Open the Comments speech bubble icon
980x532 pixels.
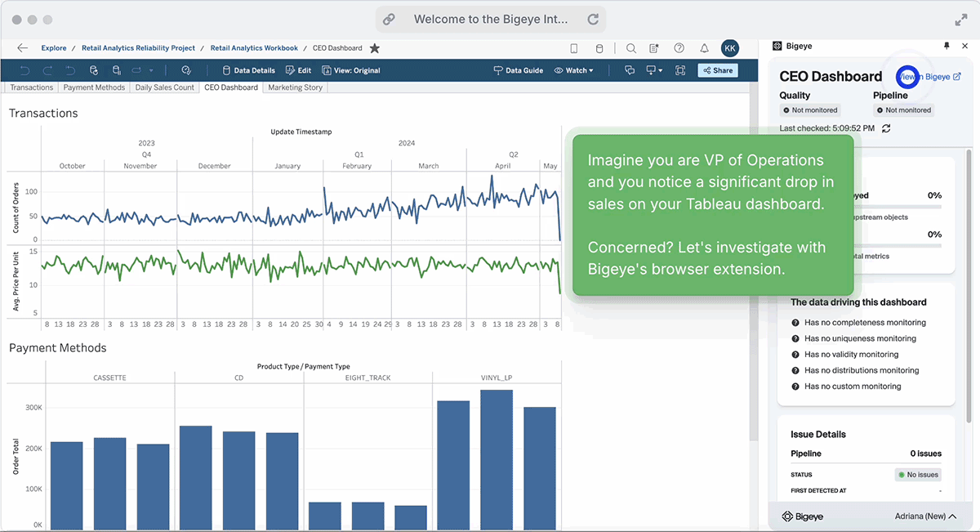(x=630, y=70)
